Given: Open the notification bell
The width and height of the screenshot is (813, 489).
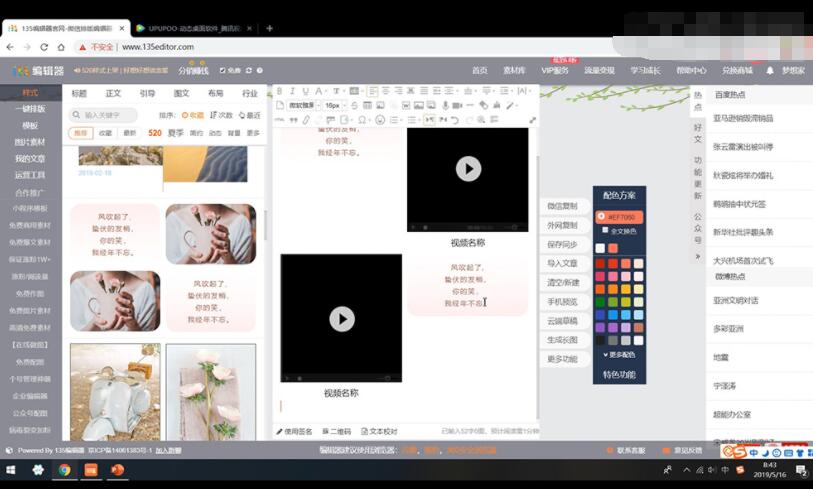Looking at the screenshot, I should (770, 70).
